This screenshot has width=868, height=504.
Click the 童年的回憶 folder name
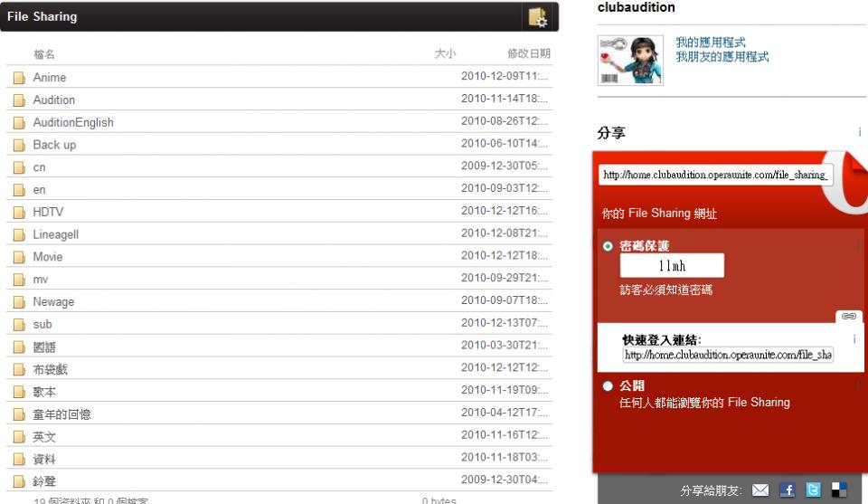pyautogui.click(x=61, y=414)
